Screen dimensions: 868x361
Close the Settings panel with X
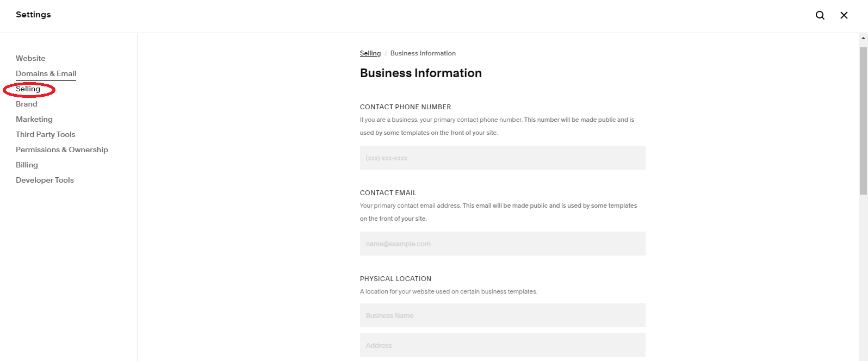click(844, 15)
